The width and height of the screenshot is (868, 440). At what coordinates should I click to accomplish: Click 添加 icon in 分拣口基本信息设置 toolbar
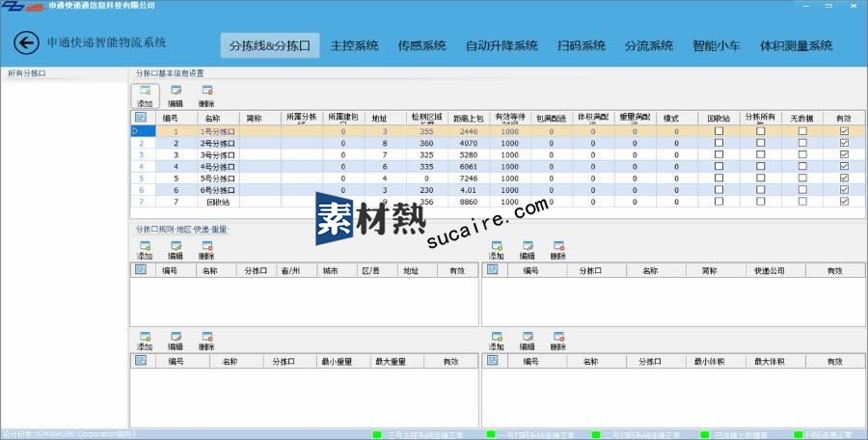145,95
